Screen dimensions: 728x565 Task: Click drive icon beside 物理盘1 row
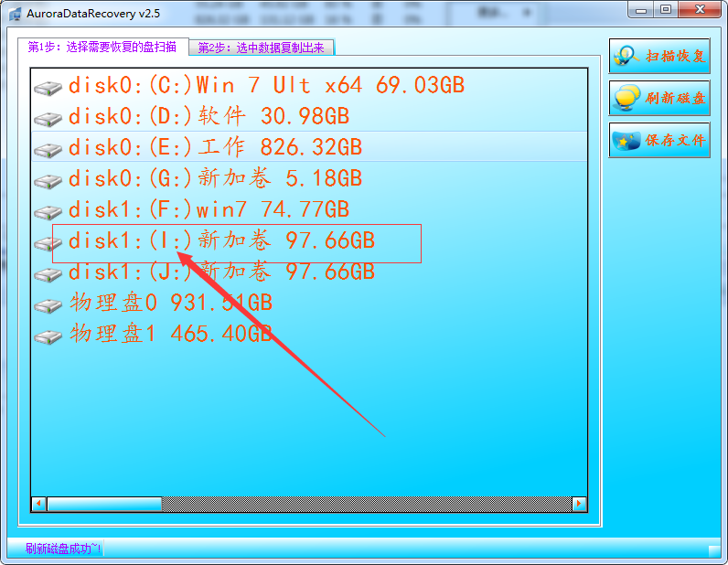(48, 336)
